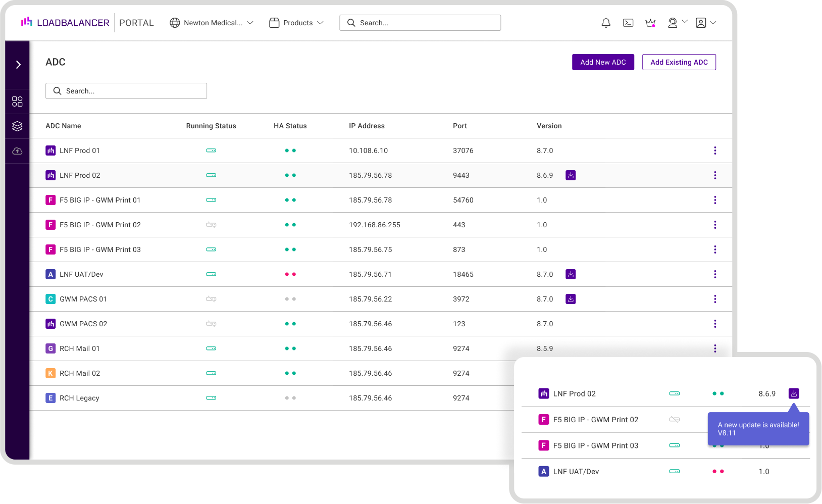
Task: Click the LNF Prod 01 product icon
Action: click(x=50, y=150)
